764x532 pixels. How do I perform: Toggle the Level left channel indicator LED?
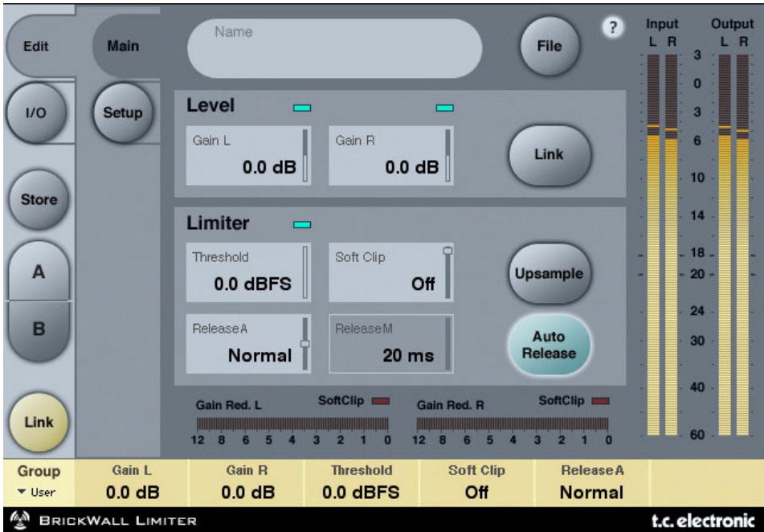(x=302, y=108)
